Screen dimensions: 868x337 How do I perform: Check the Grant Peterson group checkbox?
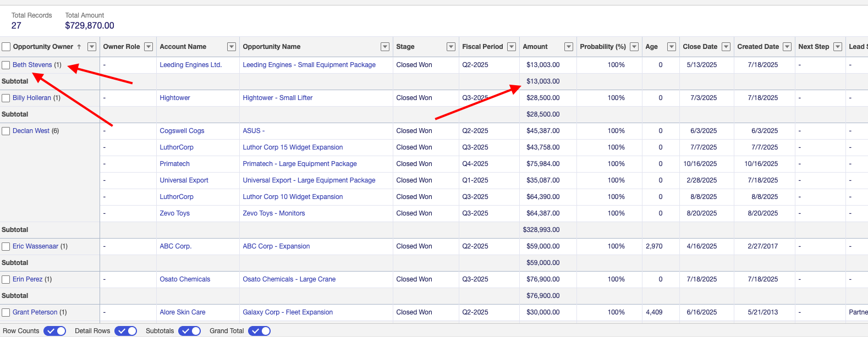pos(6,313)
